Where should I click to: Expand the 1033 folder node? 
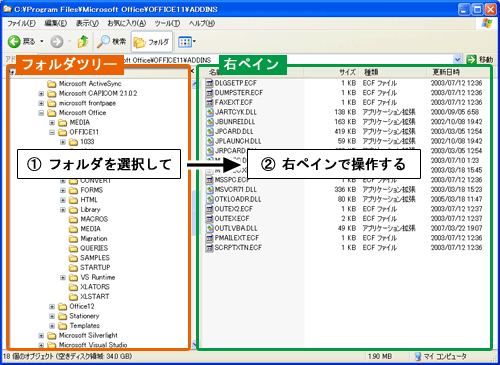(x=63, y=142)
